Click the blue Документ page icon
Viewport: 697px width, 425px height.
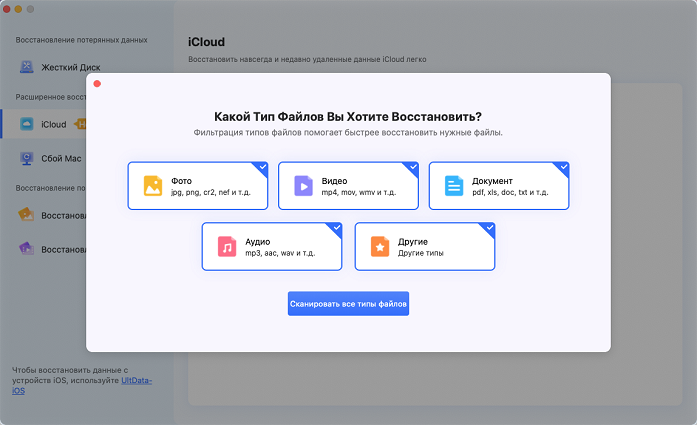point(454,186)
